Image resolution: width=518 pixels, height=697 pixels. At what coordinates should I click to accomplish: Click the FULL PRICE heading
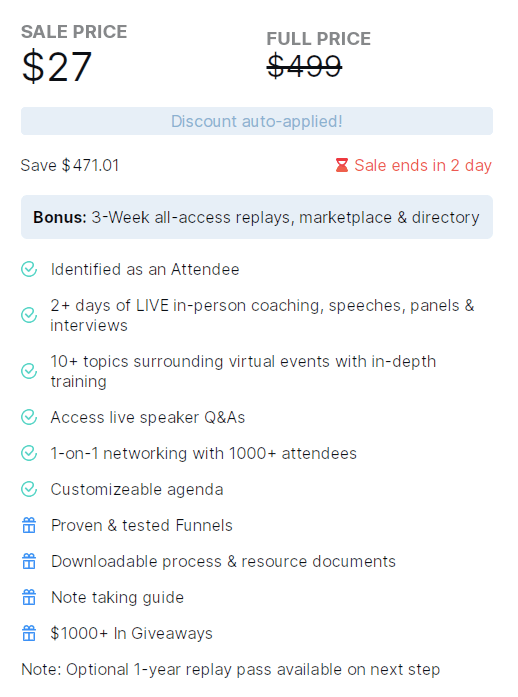318,39
